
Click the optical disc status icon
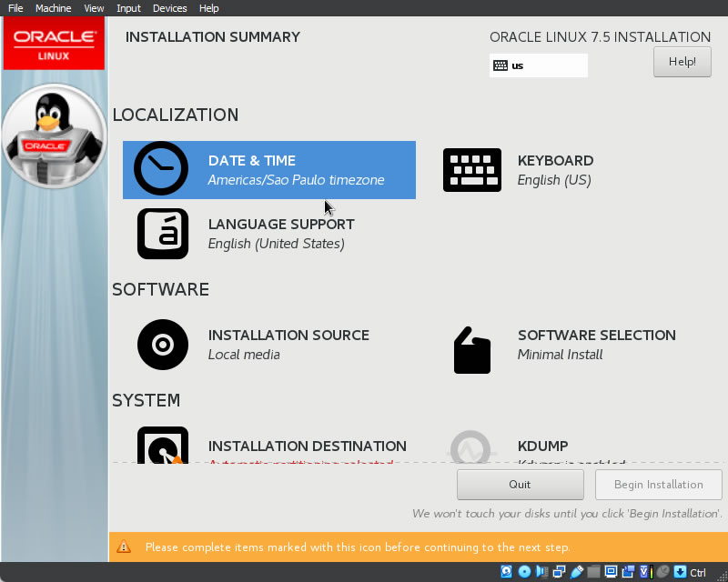pos(525,571)
